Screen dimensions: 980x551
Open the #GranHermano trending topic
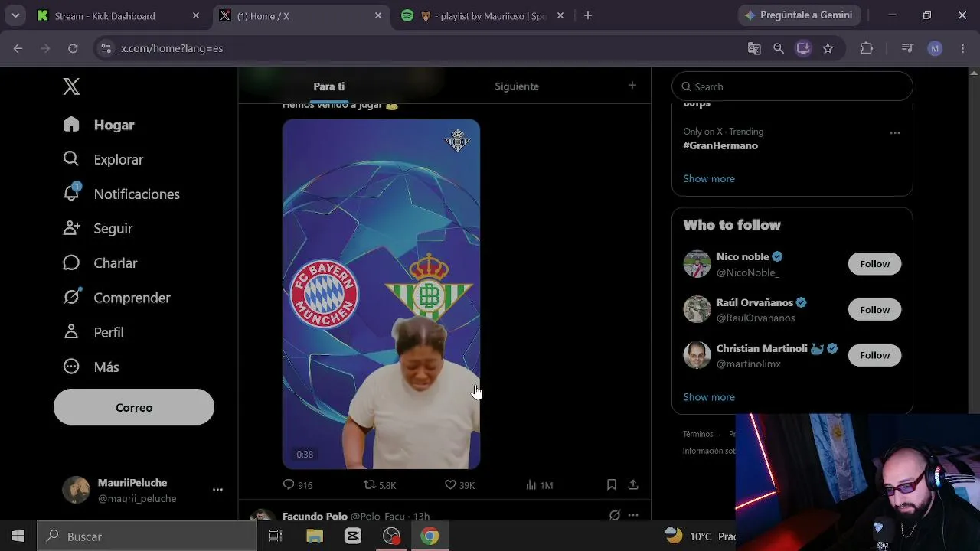click(x=720, y=145)
